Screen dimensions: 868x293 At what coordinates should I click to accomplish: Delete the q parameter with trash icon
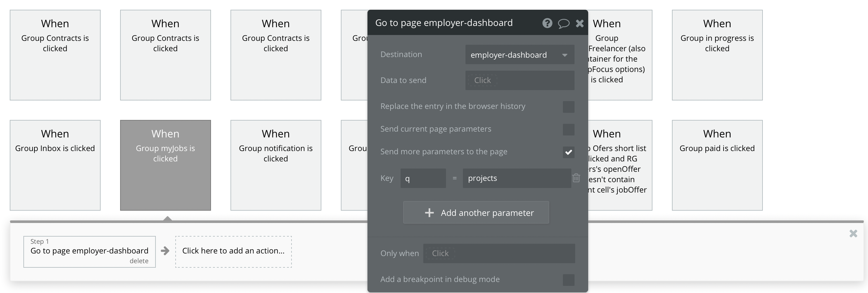(576, 178)
